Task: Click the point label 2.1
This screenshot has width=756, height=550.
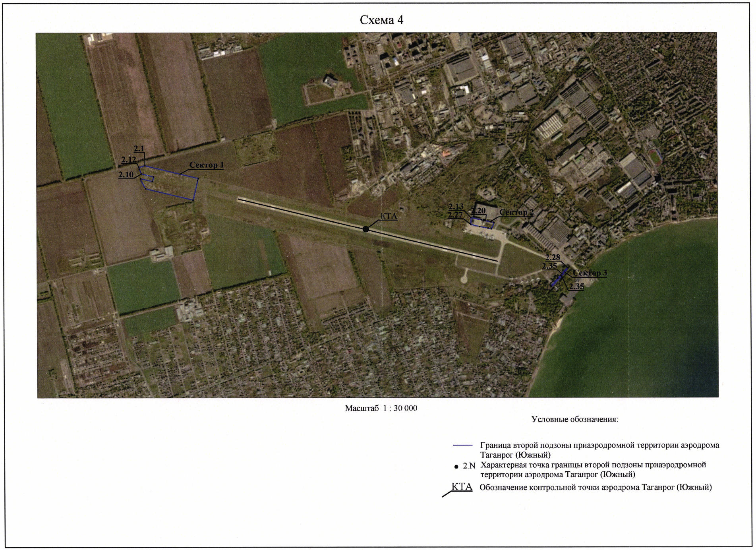Action: 139,149
